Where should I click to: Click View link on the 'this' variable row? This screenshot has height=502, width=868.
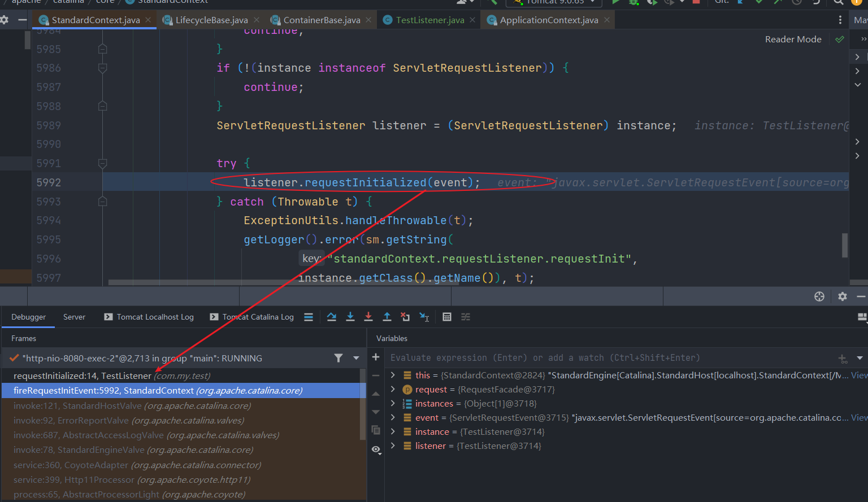tap(859, 375)
